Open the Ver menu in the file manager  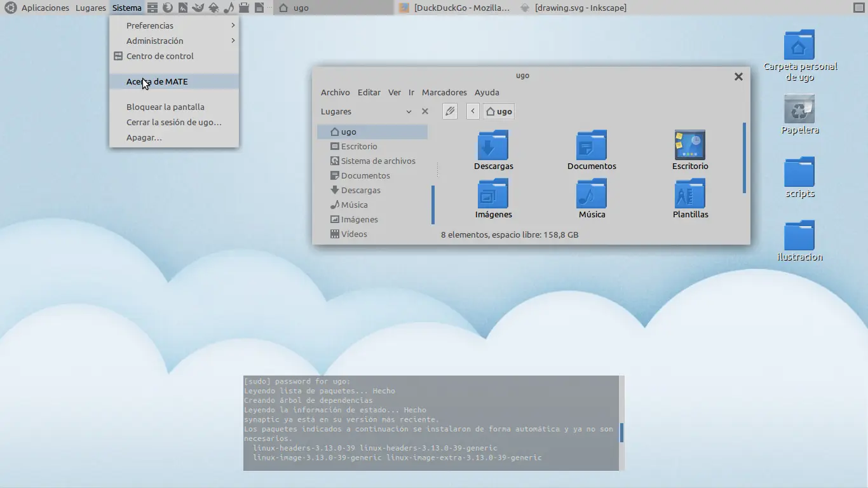tap(395, 92)
